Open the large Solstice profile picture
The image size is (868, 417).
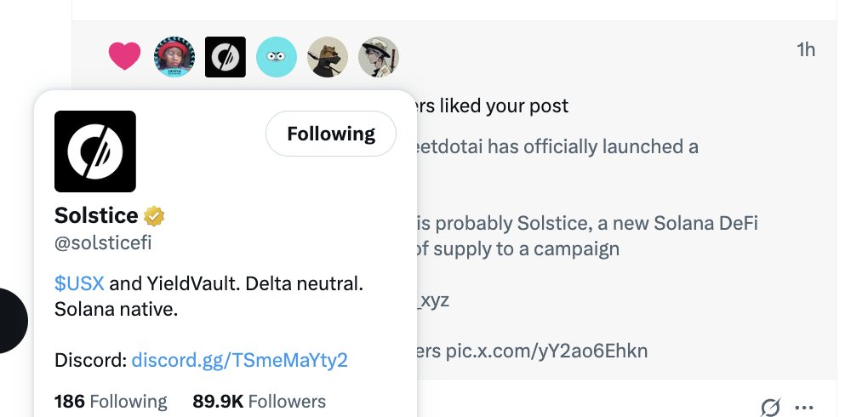click(x=95, y=151)
